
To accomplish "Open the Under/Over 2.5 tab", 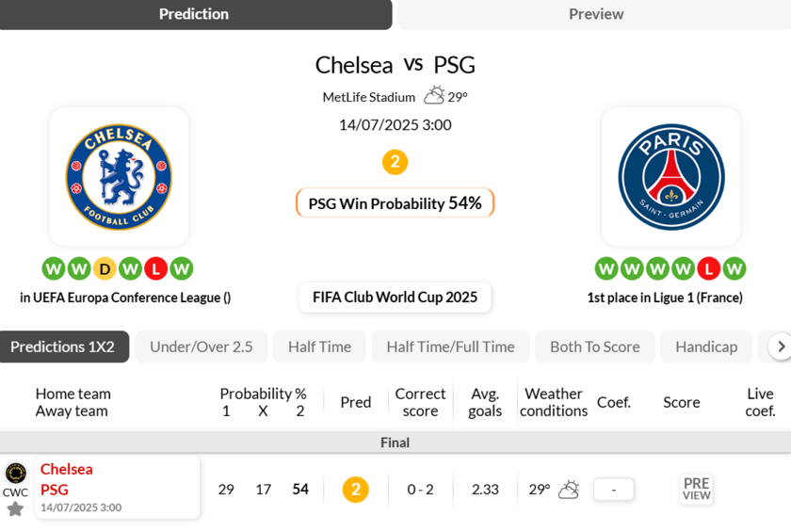I will 202,347.
